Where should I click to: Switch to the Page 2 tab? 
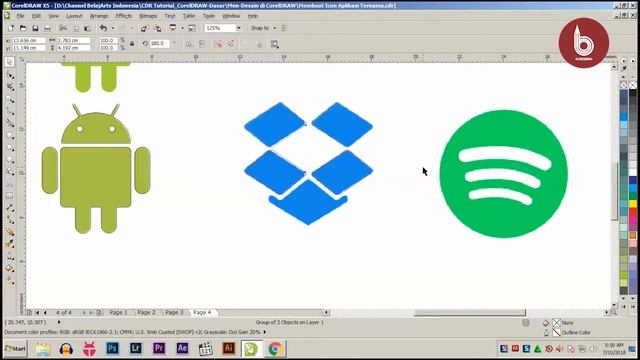coord(146,312)
